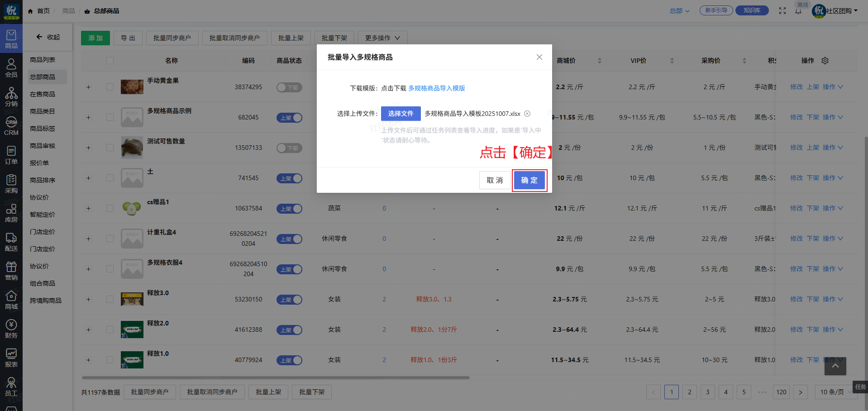Image resolution: width=868 pixels, height=411 pixels.
Task: Expand the row for 多规格商品示例
Action: [89, 118]
